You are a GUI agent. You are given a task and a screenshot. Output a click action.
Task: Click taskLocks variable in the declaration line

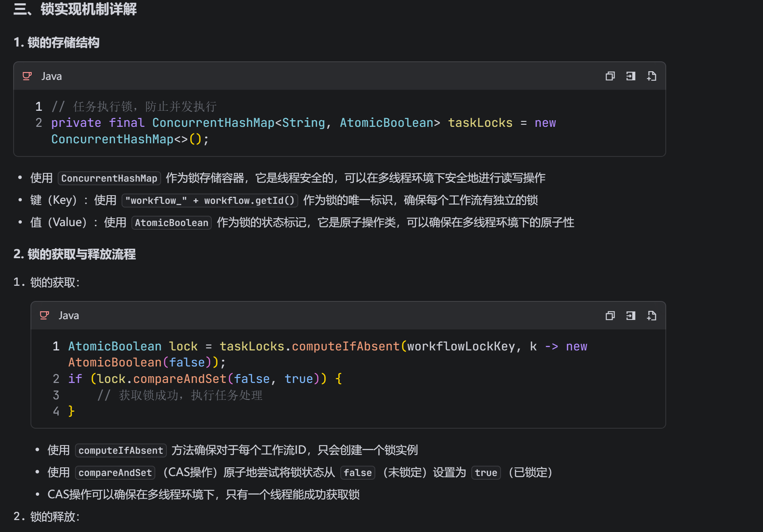pos(480,123)
